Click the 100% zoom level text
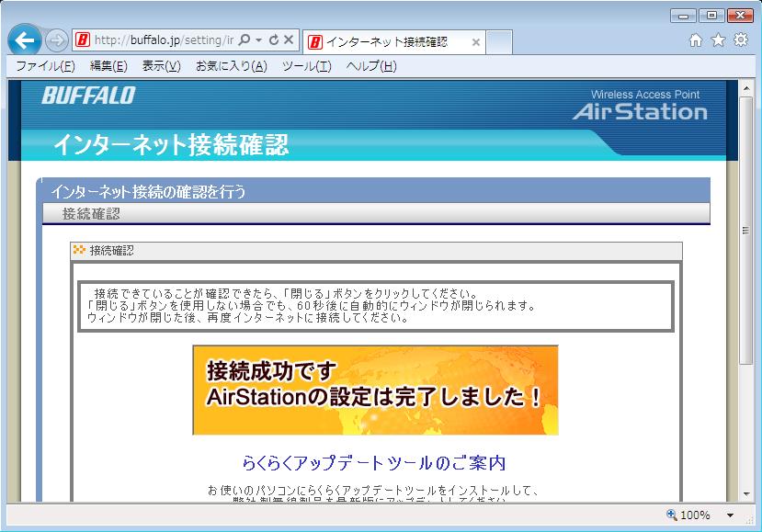762x532 pixels. point(695,515)
